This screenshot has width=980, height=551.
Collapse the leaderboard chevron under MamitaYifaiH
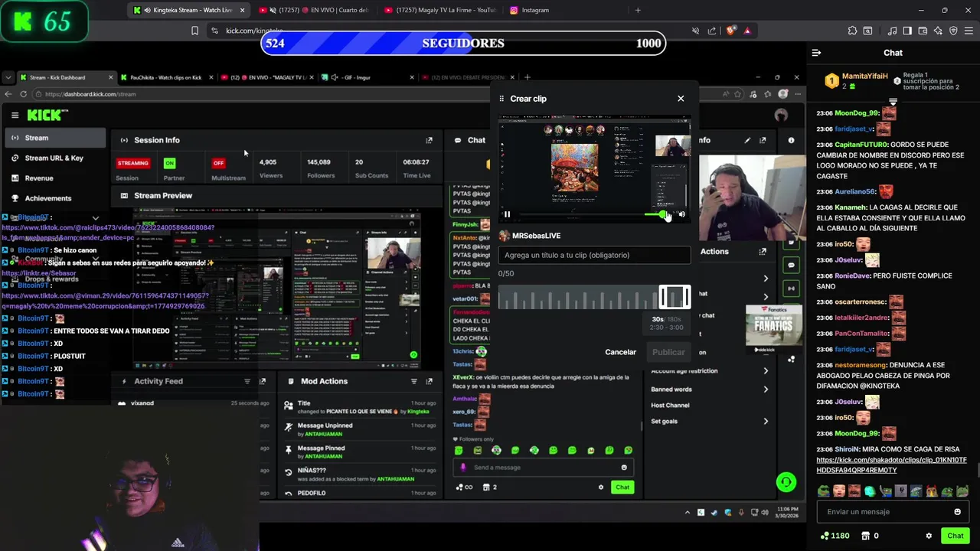(893, 101)
